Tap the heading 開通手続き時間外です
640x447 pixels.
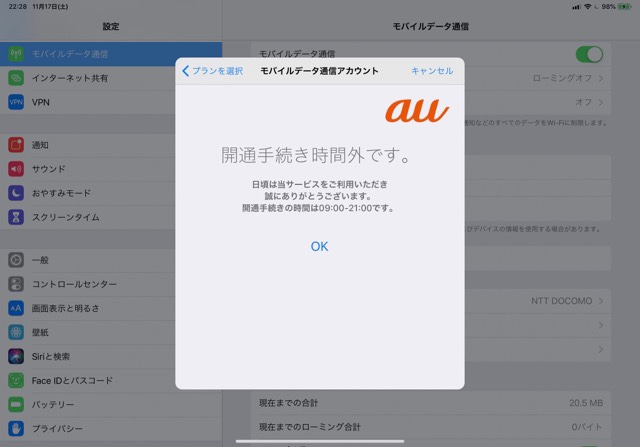coord(315,155)
